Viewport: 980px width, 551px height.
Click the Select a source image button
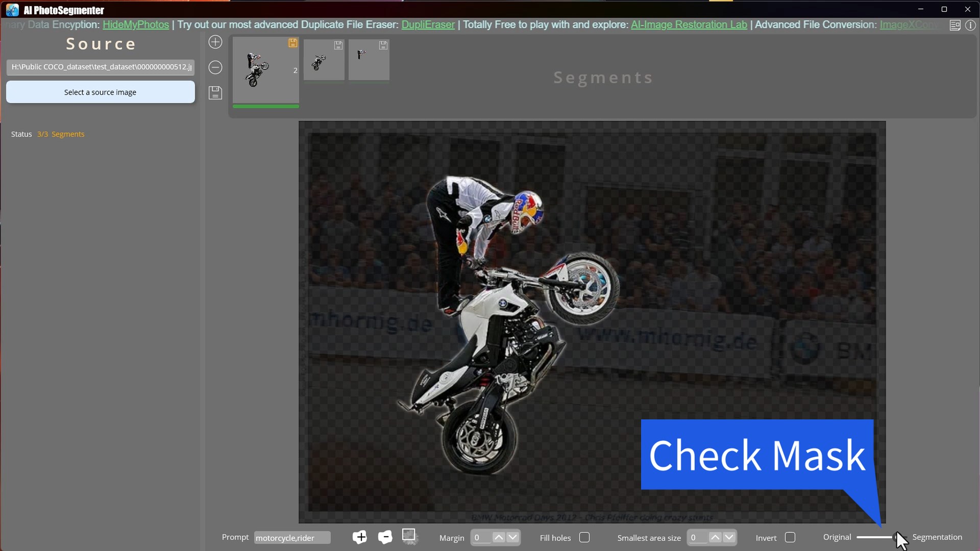(101, 92)
